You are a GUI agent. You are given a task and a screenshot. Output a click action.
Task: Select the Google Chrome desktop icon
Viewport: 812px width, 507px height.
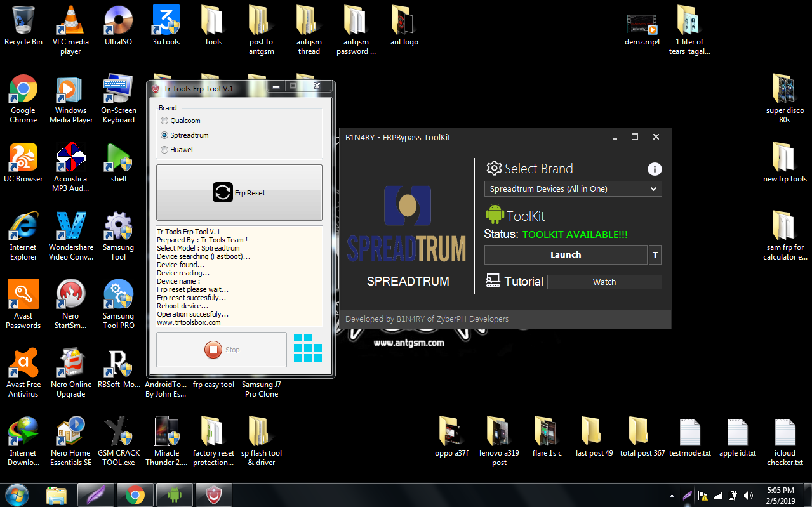pyautogui.click(x=23, y=99)
